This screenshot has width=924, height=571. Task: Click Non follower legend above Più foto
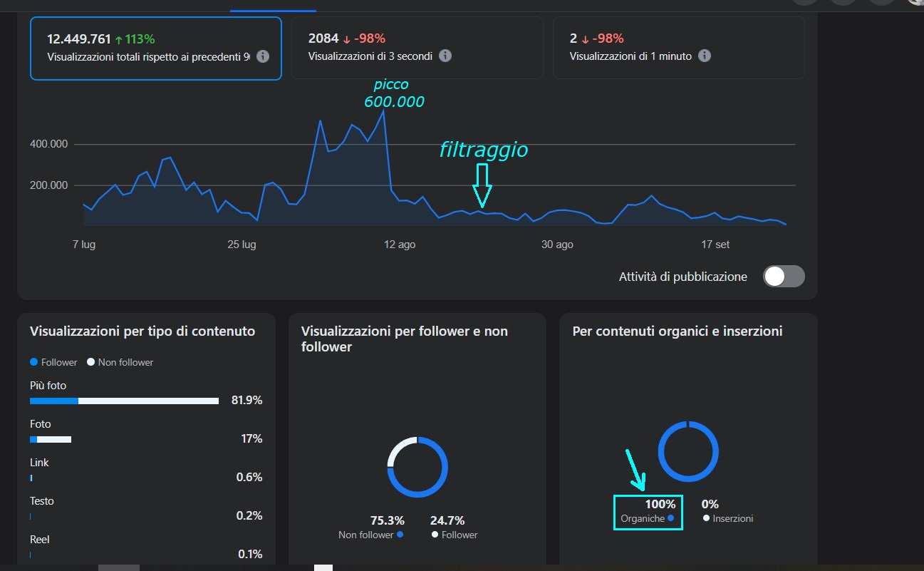pyautogui.click(x=120, y=362)
